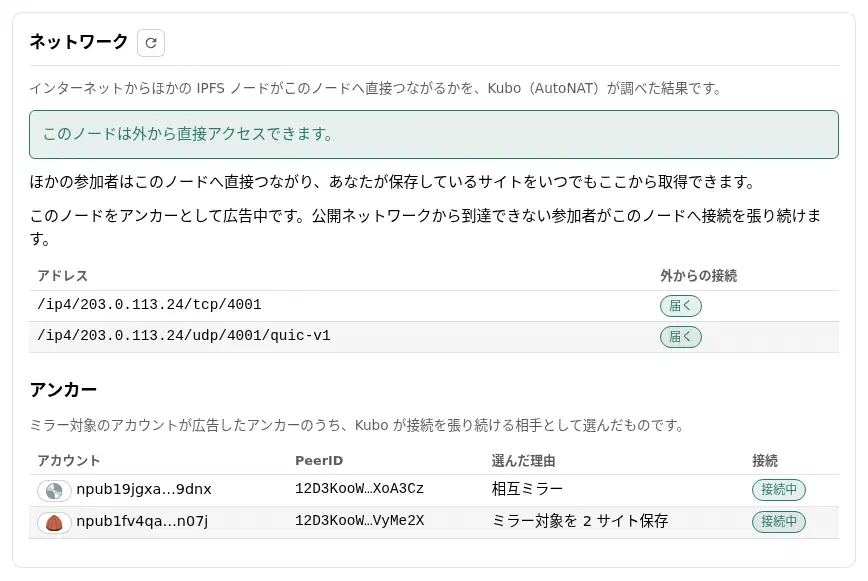Select the アンカー section heading
The width and height of the screenshot is (868, 581).
point(63,390)
